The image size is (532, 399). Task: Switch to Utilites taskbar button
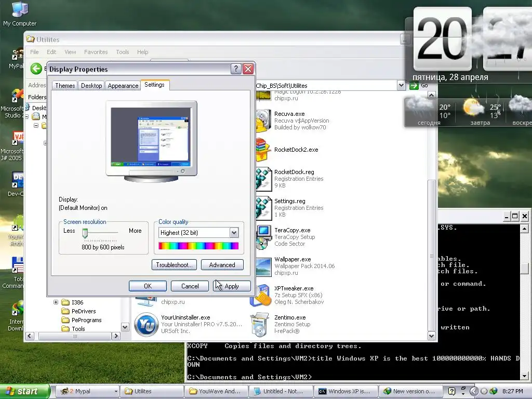point(152,391)
